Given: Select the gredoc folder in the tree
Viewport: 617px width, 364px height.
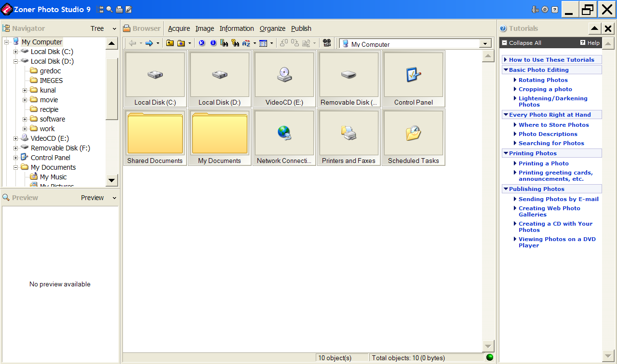Looking at the screenshot, I should [x=50, y=71].
